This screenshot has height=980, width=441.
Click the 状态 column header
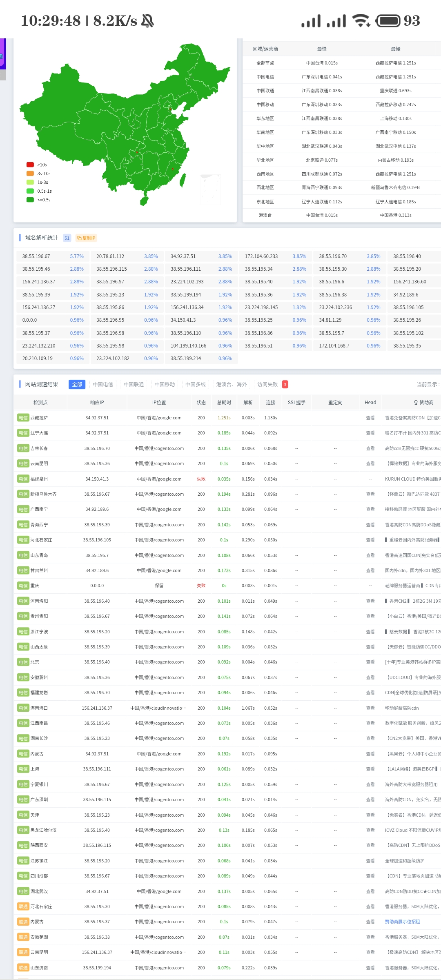coord(201,403)
